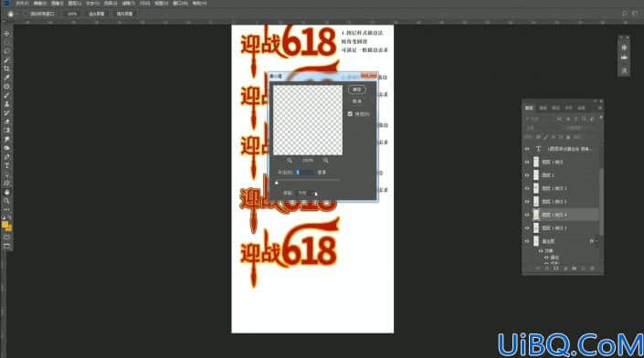Viewport: 644px width, 358px height.
Task: Select the Brush tool
Action: click(6, 95)
